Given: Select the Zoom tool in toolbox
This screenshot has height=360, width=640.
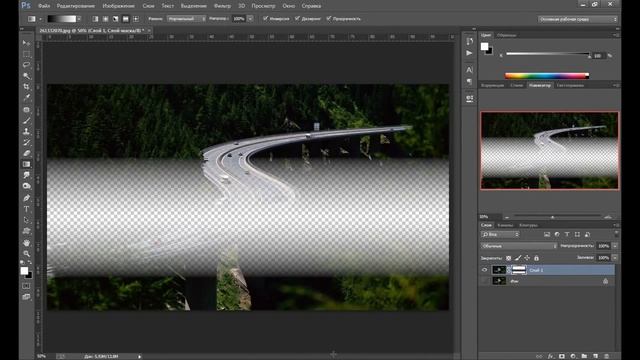Looking at the screenshot, I should pyautogui.click(x=27, y=253).
